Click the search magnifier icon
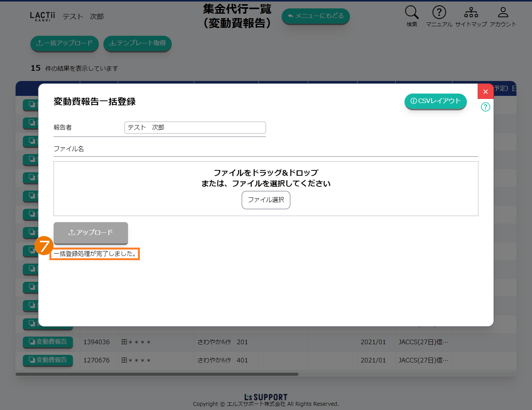This screenshot has height=410, width=532. tap(412, 13)
